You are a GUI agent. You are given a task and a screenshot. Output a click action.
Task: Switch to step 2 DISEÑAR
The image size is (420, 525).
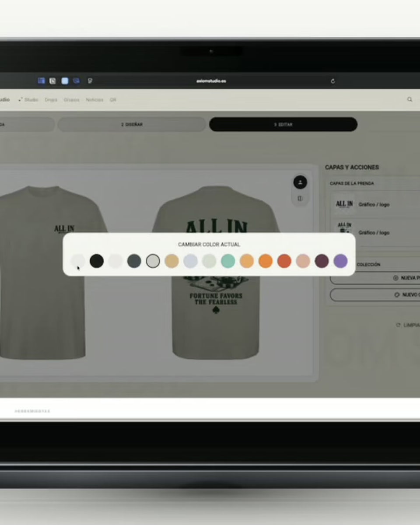pos(132,124)
